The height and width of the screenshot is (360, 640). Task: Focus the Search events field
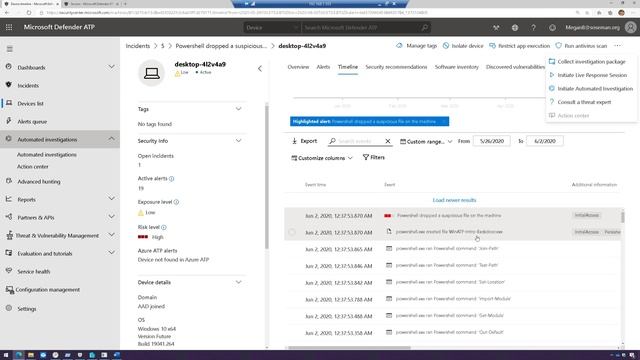click(x=360, y=141)
